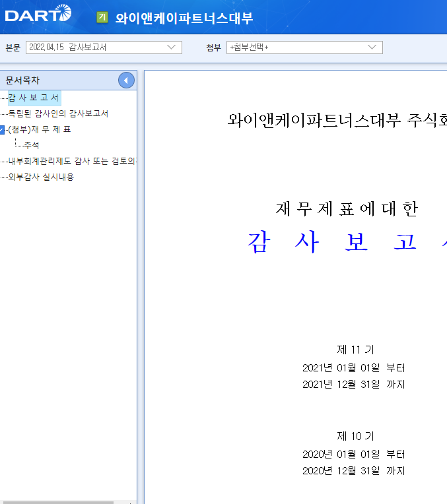Image resolution: width=447 pixels, height=504 pixels.
Task: Collapse the (첨부)재무제표 tree node toggle
Action: point(2,129)
